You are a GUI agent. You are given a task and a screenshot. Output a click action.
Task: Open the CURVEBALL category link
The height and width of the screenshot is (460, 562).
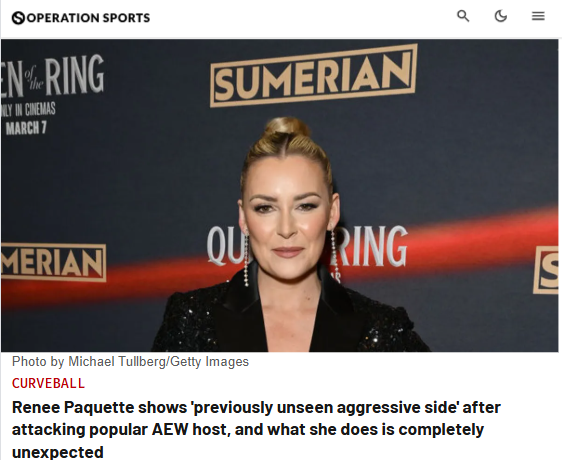[x=48, y=383]
